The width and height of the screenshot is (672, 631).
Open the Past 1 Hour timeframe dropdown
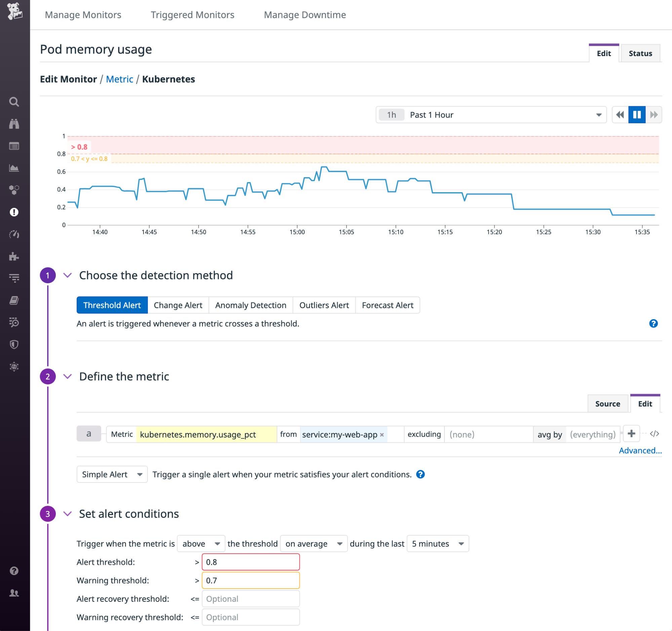tap(490, 115)
